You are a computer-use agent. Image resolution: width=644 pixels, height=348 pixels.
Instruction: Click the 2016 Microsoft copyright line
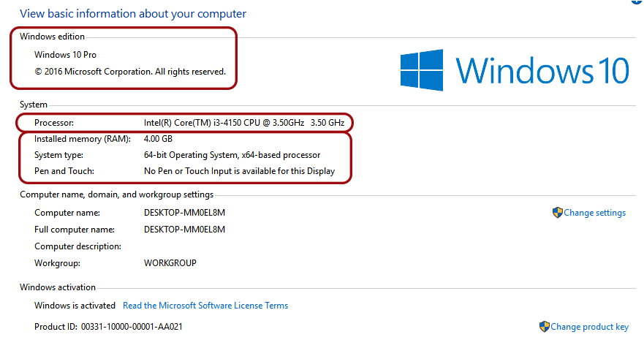130,72
